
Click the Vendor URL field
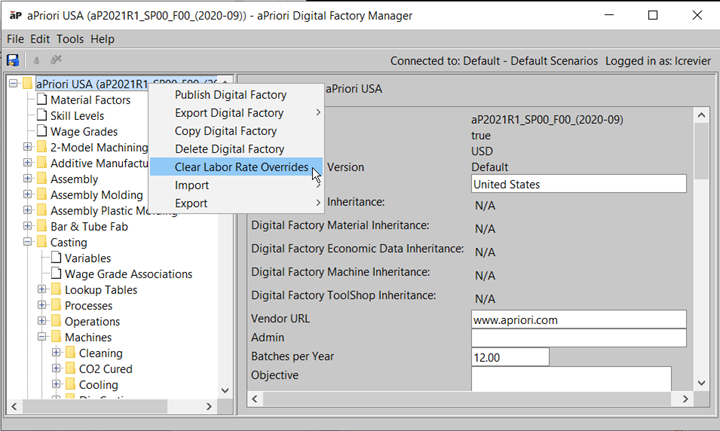(579, 319)
